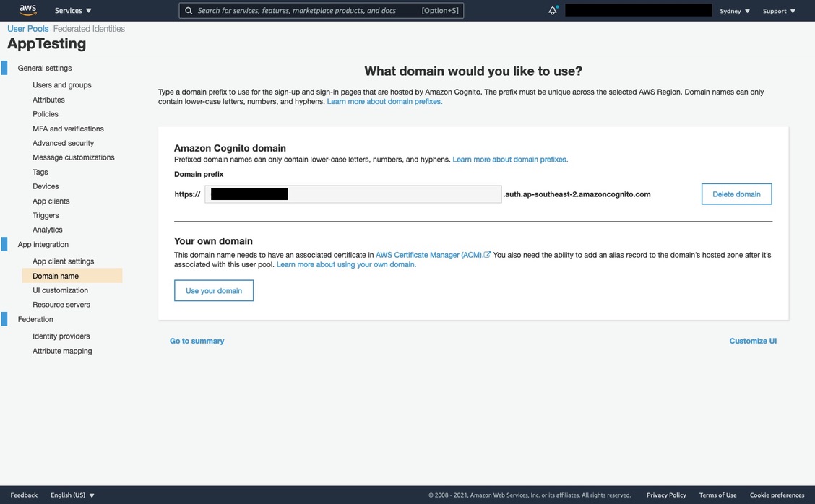Open App integration section

[x=43, y=244]
